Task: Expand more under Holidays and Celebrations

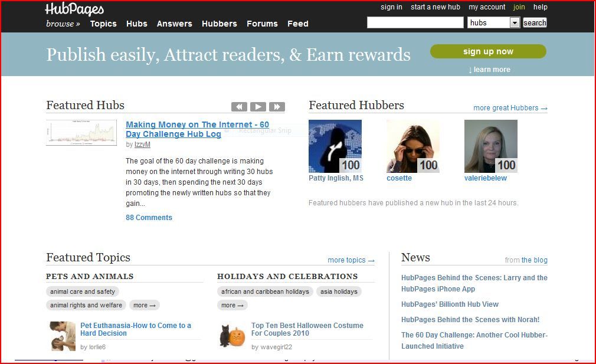Action: (232, 305)
